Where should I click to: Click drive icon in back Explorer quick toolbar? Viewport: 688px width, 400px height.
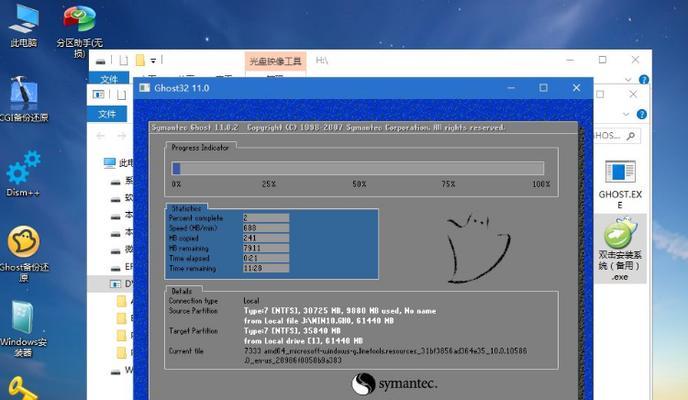pyautogui.click(x=100, y=61)
